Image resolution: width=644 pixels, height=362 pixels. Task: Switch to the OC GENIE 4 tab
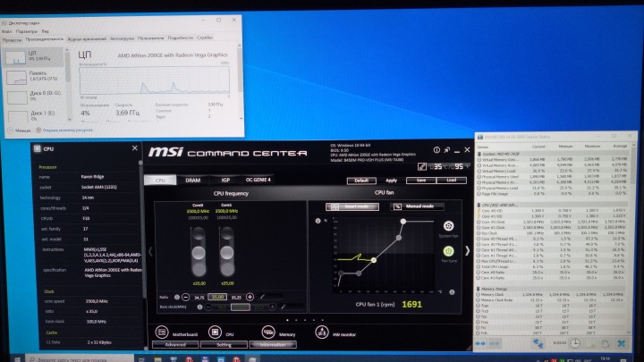(x=258, y=180)
